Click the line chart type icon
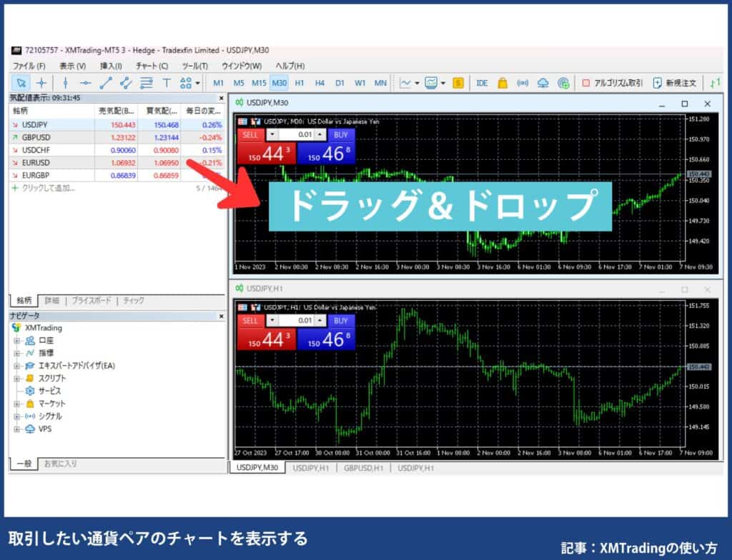 coord(405,83)
